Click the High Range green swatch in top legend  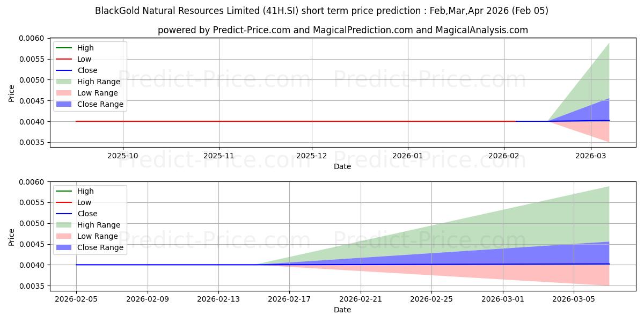65,82
